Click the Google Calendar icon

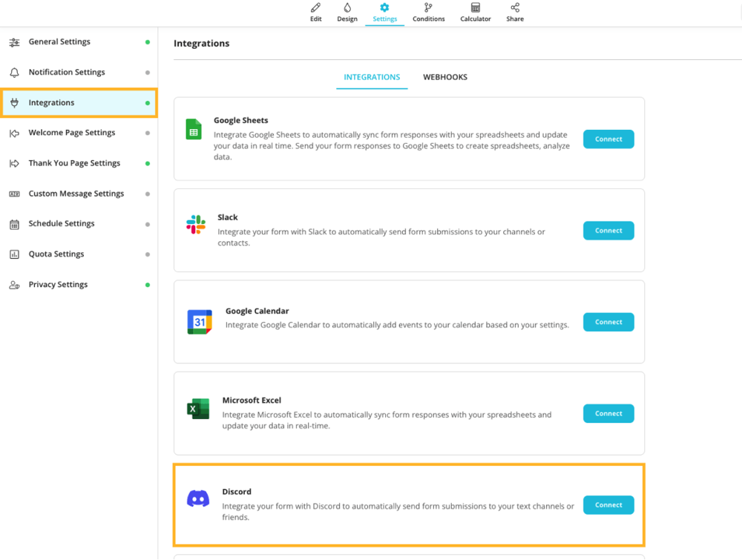[x=200, y=322]
